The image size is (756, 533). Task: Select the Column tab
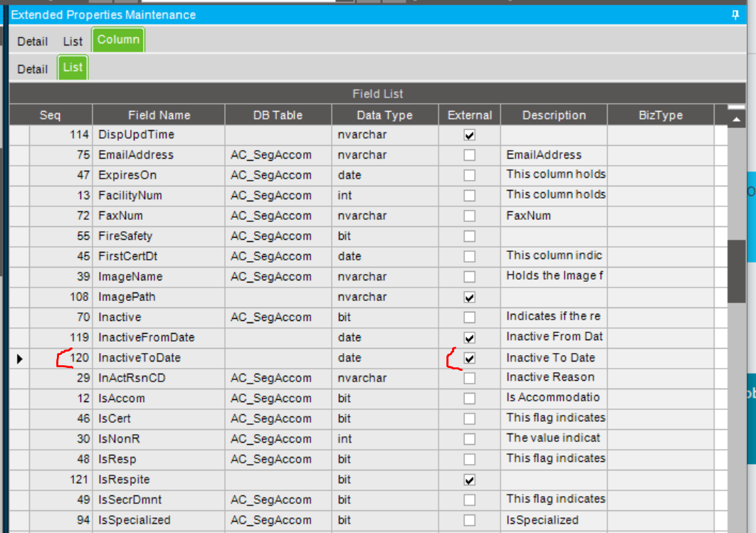click(118, 40)
